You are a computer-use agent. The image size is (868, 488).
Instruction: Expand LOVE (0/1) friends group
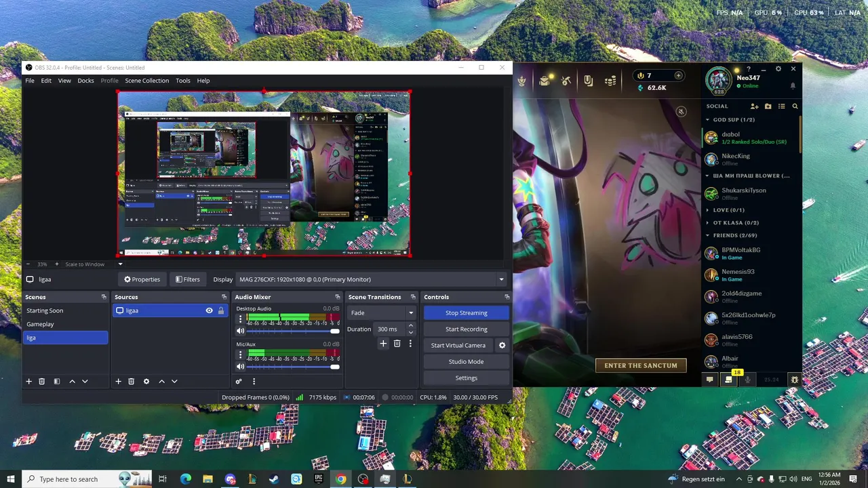(x=708, y=210)
